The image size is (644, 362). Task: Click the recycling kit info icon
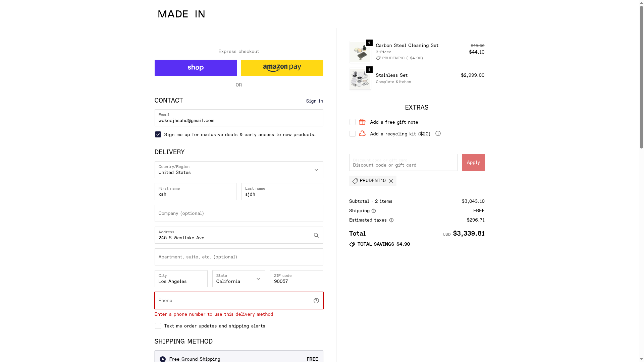click(438, 133)
